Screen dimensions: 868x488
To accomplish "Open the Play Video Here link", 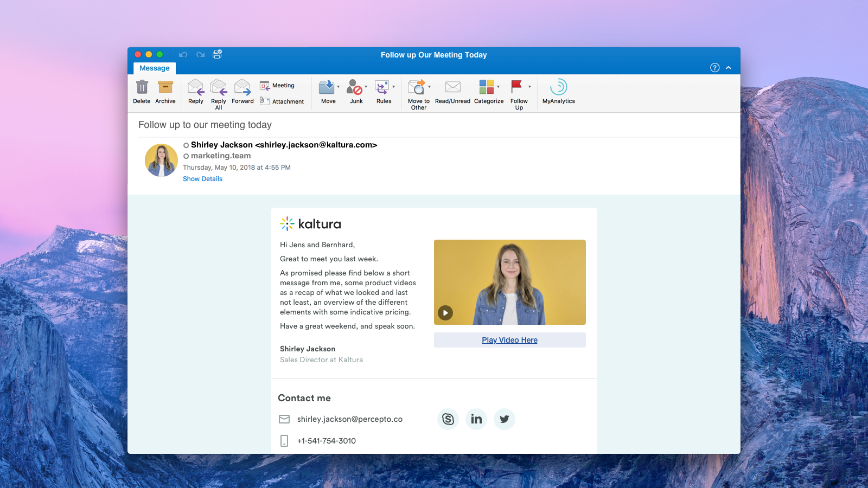I will tap(509, 340).
